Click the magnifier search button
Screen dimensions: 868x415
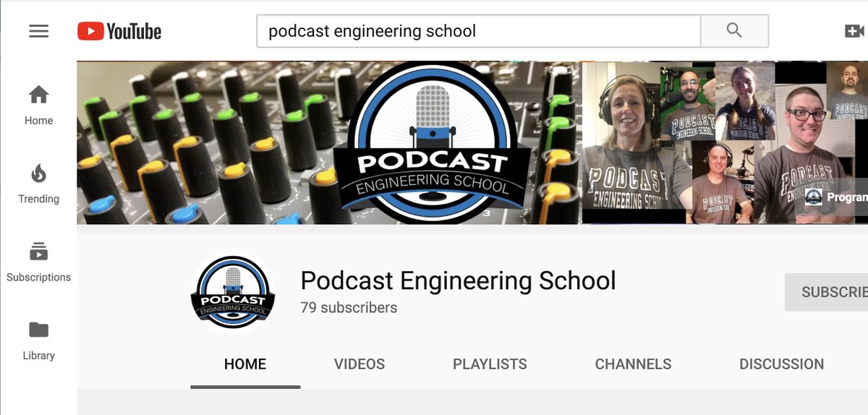(x=734, y=31)
